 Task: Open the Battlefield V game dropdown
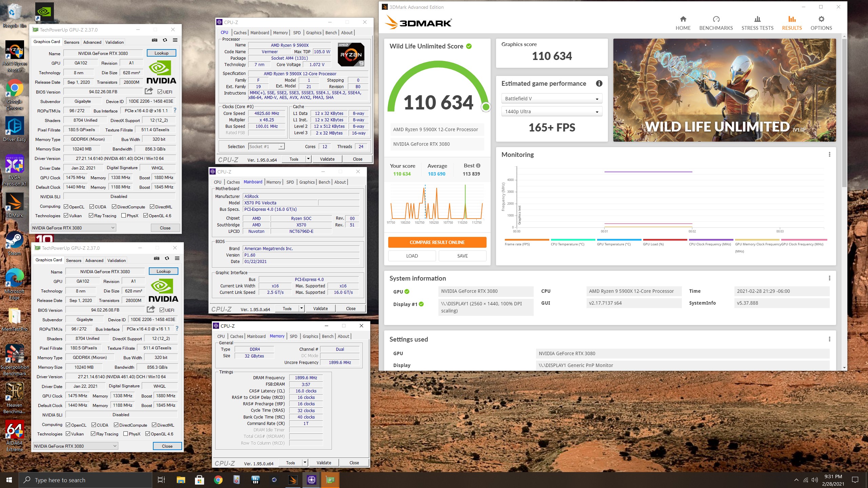[552, 99]
